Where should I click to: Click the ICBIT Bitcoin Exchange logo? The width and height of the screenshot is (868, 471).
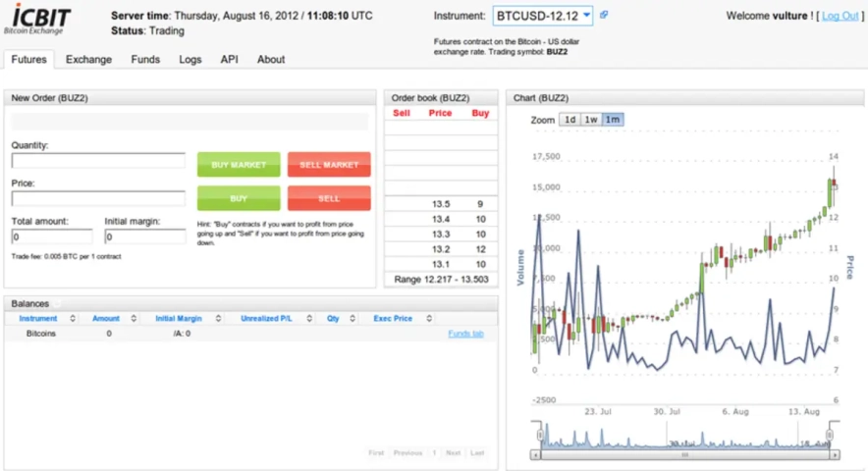(x=39, y=22)
